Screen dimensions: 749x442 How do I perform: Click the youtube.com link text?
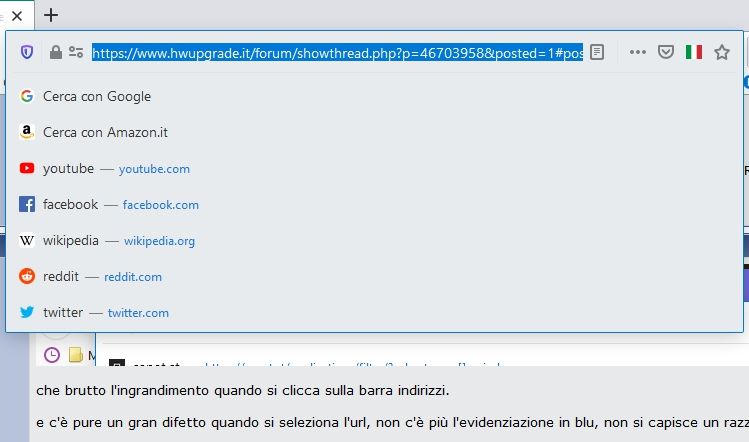(x=154, y=169)
